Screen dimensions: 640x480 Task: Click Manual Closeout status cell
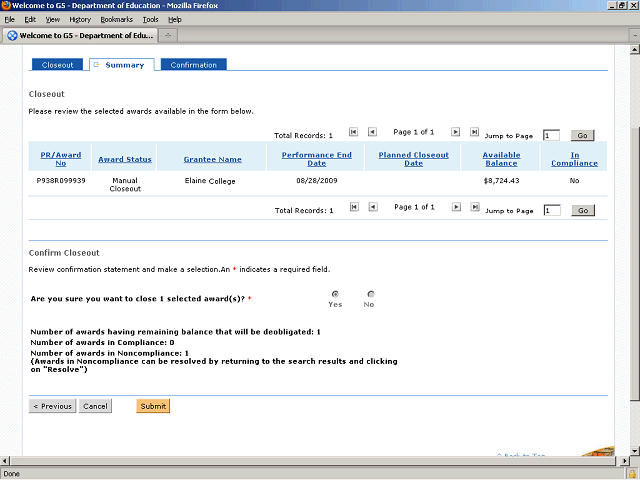click(x=125, y=184)
